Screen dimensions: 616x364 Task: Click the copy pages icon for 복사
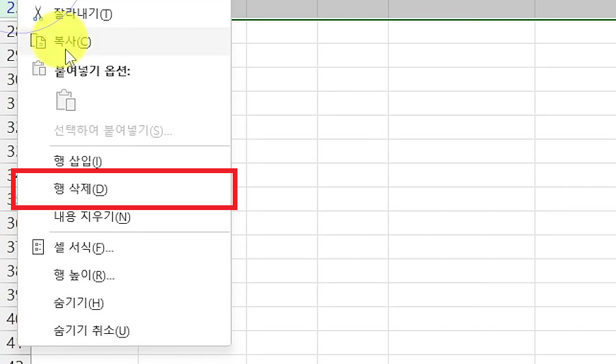pos(38,41)
